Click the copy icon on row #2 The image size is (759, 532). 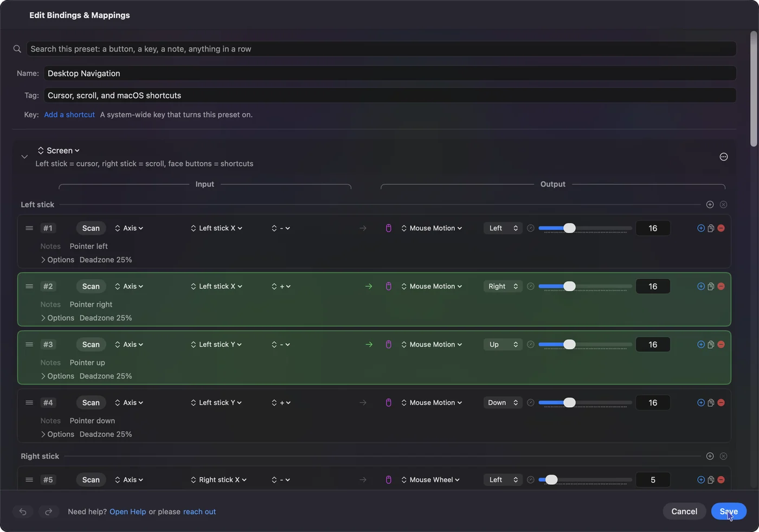pyautogui.click(x=711, y=286)
